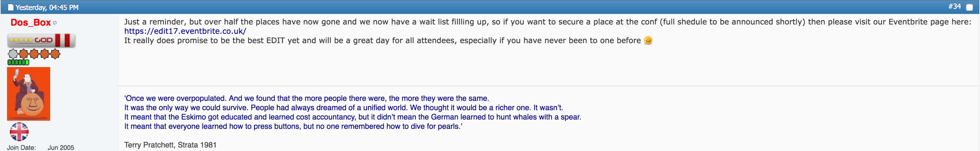This screenshot has height=151, width=980.
Task: Follow the edit17.eventbrite.co.uk link
Action: point(185,31)
